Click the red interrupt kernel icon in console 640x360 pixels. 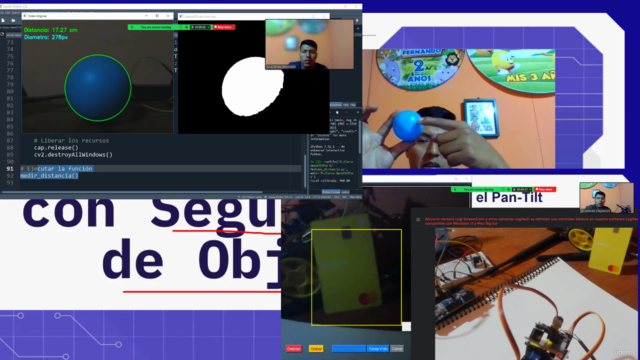[346, 113]
